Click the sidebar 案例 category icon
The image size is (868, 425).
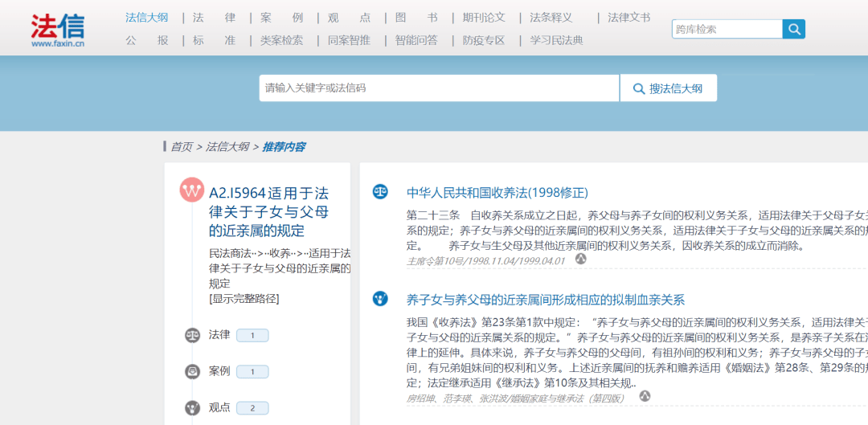click(x=192, y=372)
